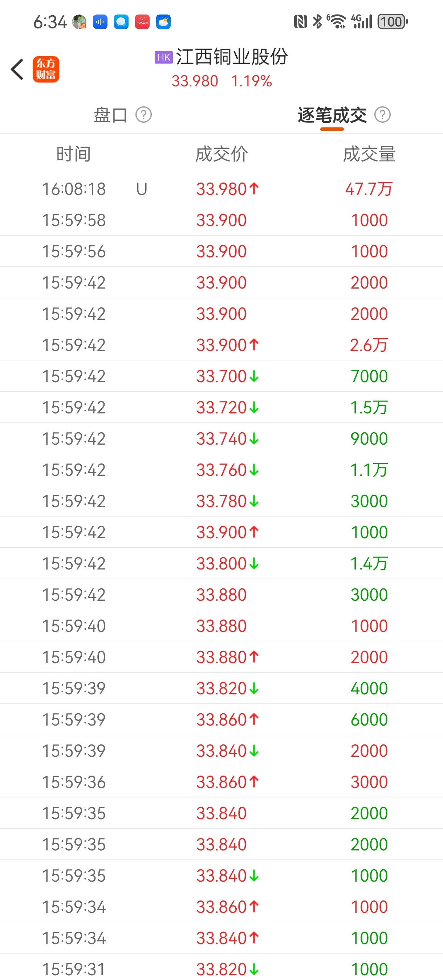Tap the battery indicator in status bar

tap(393, 22)
